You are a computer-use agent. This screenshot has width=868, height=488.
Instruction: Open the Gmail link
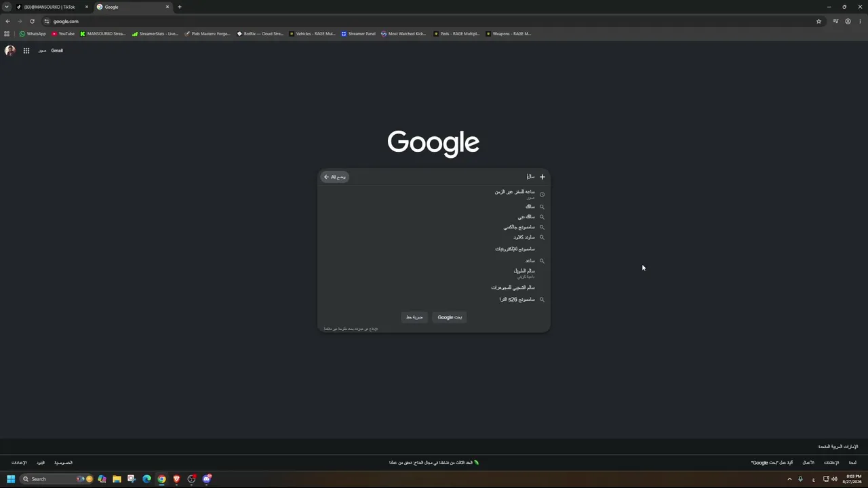click(x=57, y=51)
